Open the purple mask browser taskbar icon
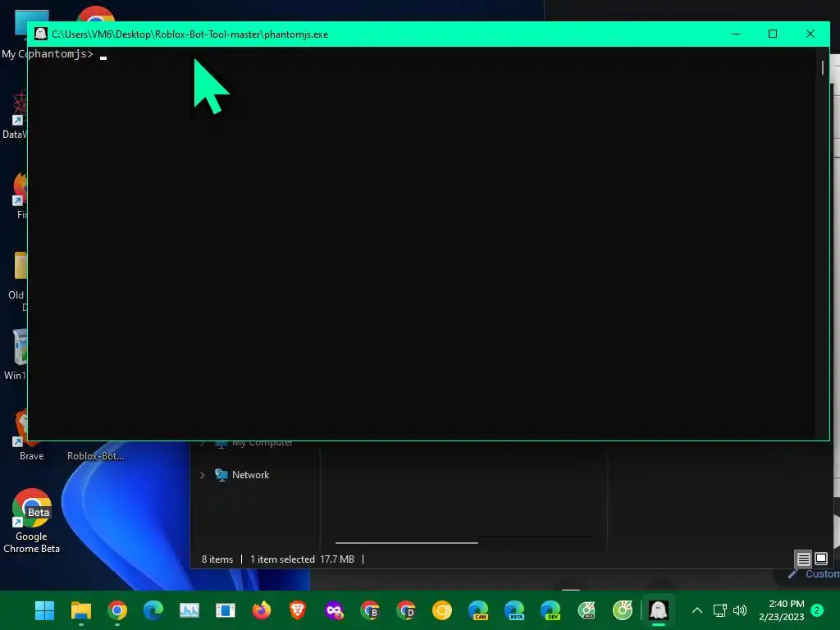 point(334,610)
